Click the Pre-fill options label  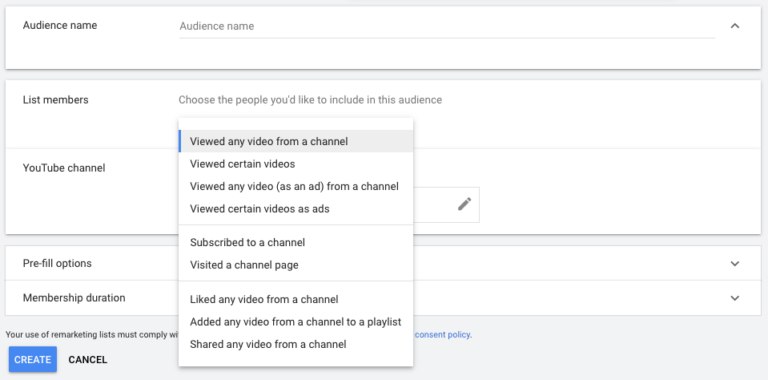point(57,263)
